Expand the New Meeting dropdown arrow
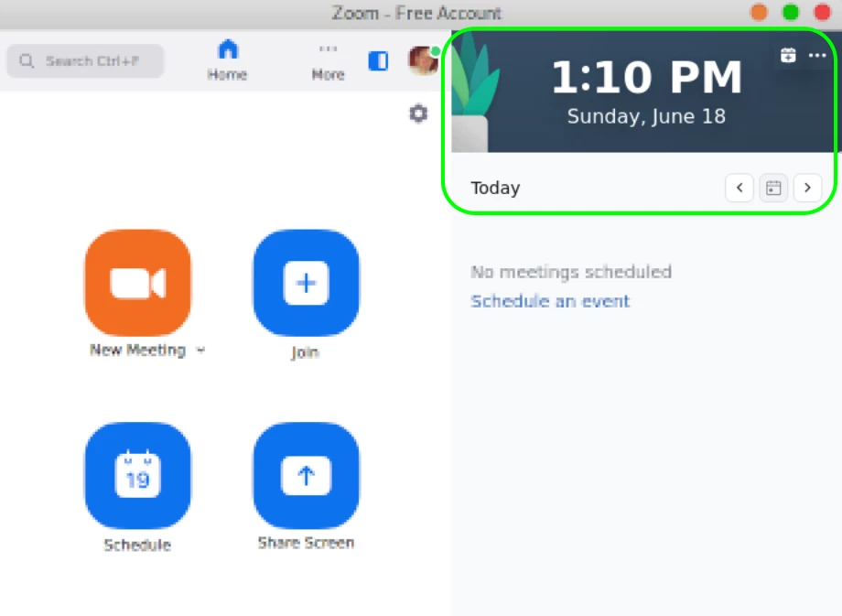842x616 pixels. (x=200, y=351)
